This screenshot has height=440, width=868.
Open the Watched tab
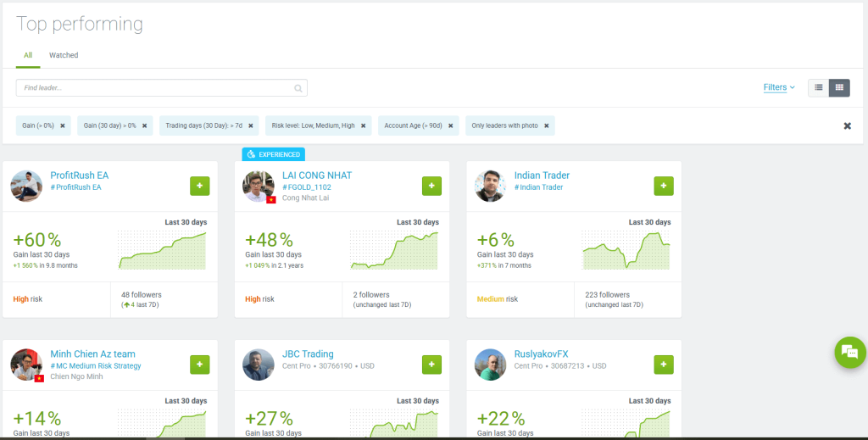tap(64, 55)
